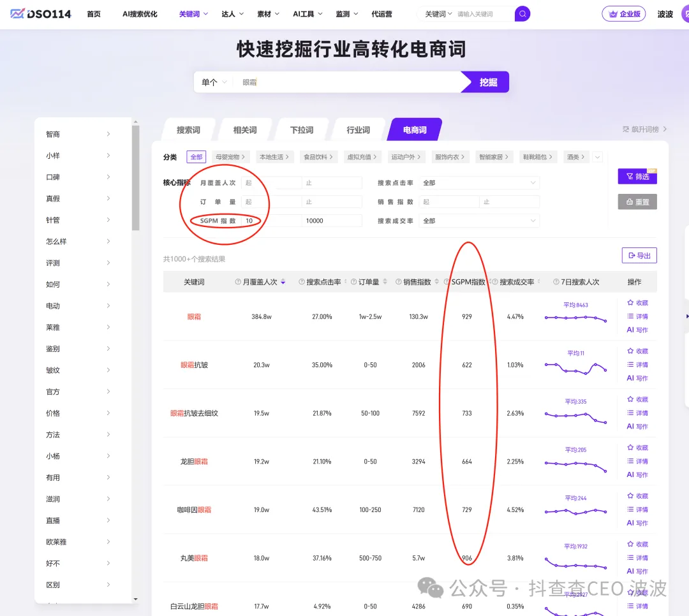Image resolution: width=689 pixels, height=616 pixels.
Task: Expand more categories chevron after 酒类
Action: tap(597, 157)
